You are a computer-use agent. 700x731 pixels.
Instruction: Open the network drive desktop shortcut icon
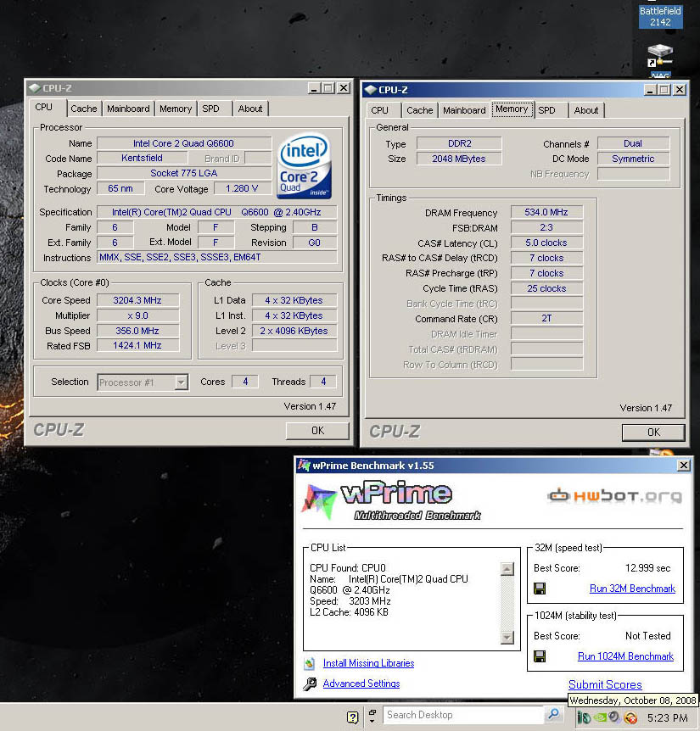point(660,57)
